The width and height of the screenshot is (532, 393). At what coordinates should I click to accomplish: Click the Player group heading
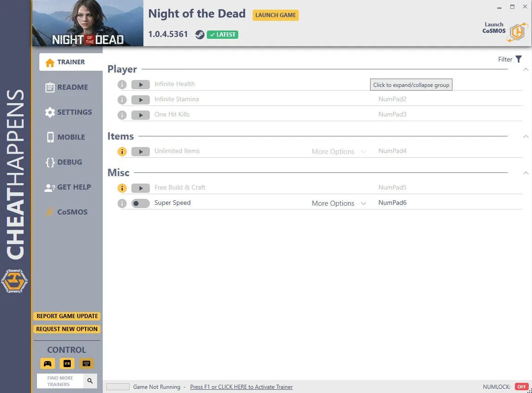122,69
